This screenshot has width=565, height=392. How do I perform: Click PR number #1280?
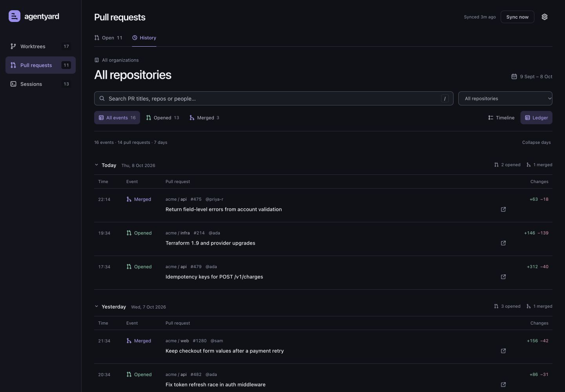[199, 341]
